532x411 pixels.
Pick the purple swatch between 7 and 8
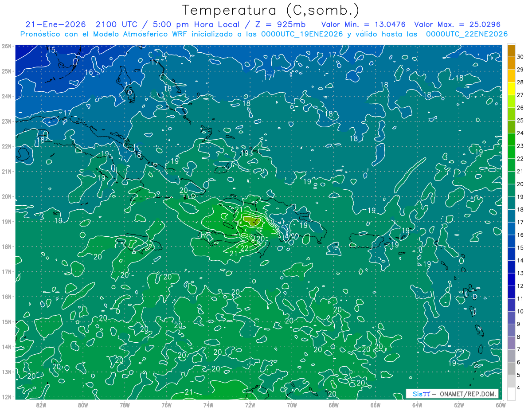[511, 343]
